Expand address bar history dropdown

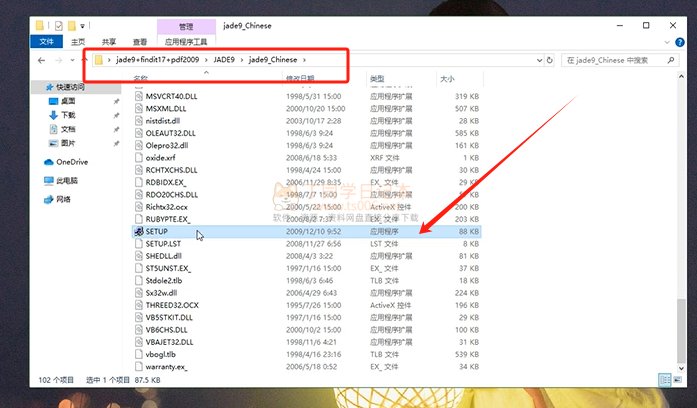(x=539, y=60)
